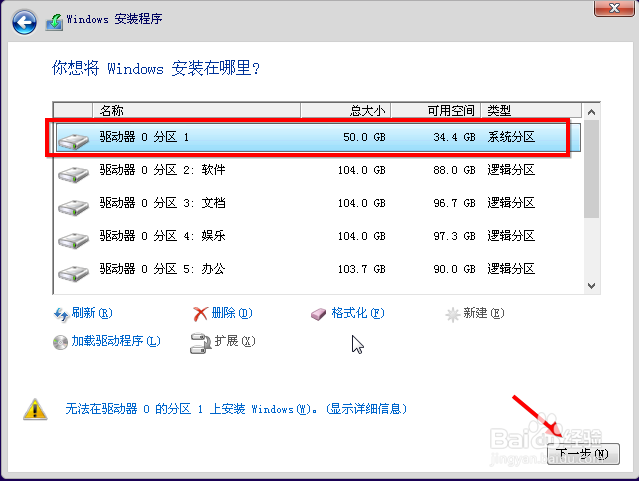This screenshot has width=639, height=481.
Task: Refresh the partition list via 刷新(R)
Action: coord(92,313)
